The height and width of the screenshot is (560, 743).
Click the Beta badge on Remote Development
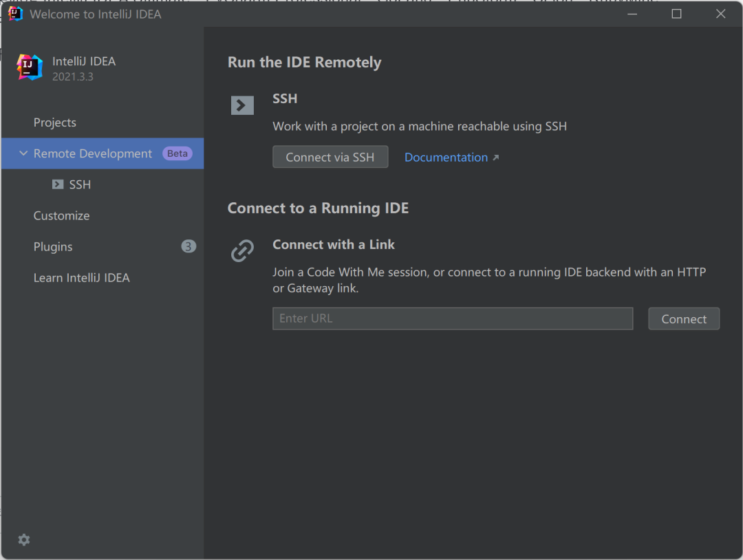pos(177,153)
